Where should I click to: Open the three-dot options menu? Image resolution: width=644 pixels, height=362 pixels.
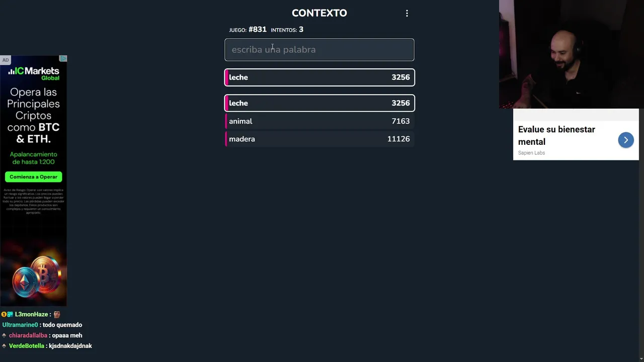[x=407, y=14]
